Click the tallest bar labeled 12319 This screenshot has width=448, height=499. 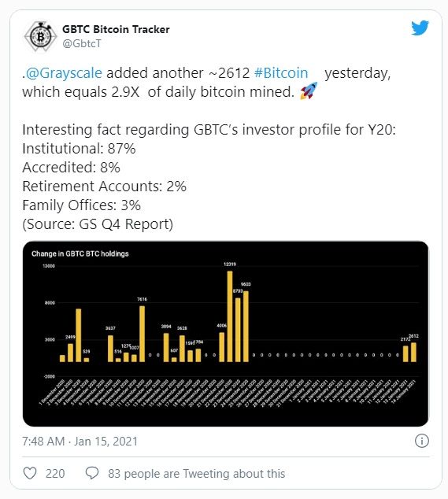[x=230, y=316]
